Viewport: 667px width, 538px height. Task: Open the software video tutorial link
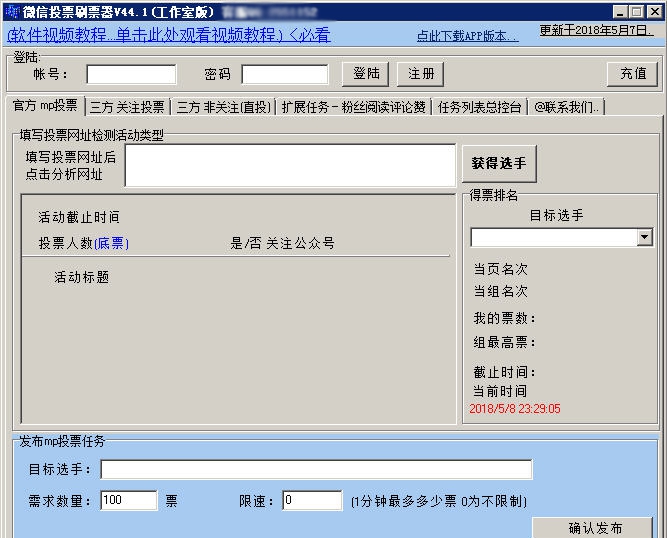[168, 35]
